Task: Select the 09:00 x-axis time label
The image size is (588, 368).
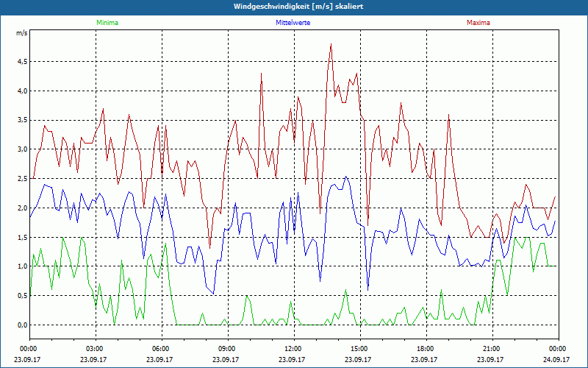Action: coord(227,349)
